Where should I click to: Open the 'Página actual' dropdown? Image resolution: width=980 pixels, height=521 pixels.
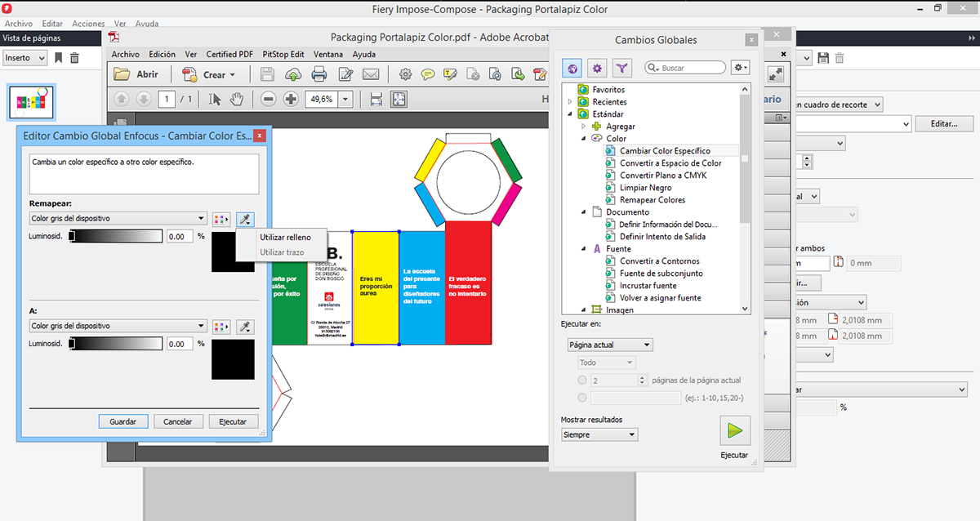tap(610, 345)
